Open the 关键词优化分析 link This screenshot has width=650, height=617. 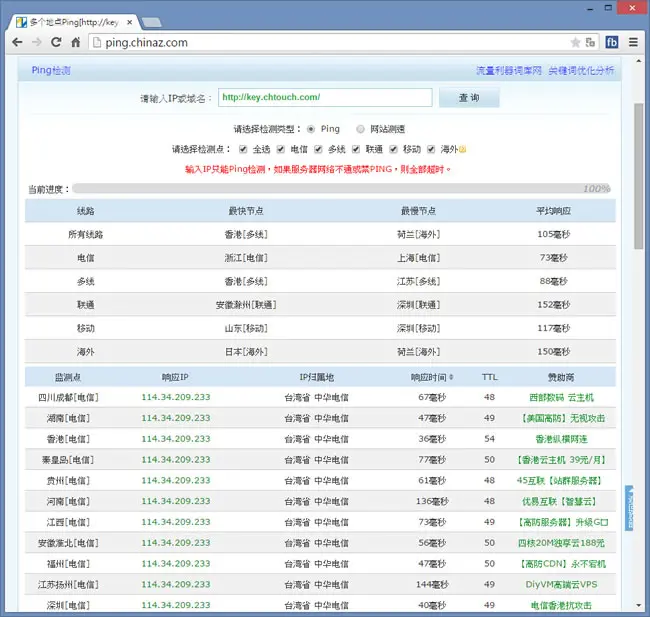click(x=581, y=70)
